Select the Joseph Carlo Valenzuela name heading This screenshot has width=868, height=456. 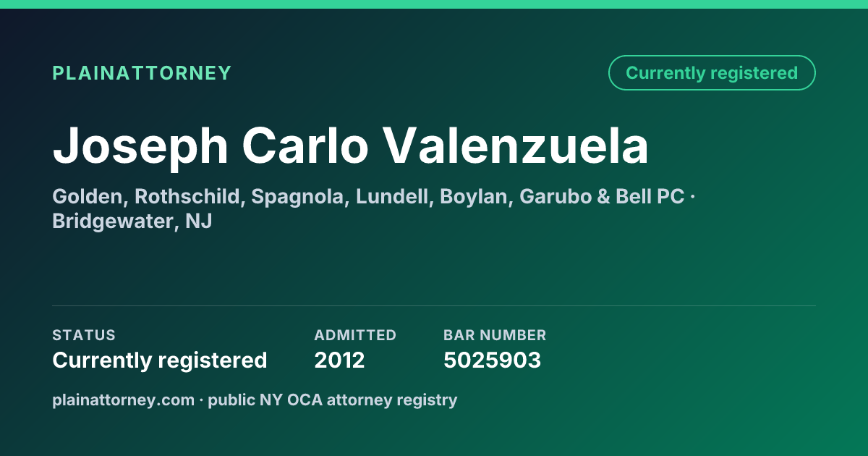click(x=350, y=146)
